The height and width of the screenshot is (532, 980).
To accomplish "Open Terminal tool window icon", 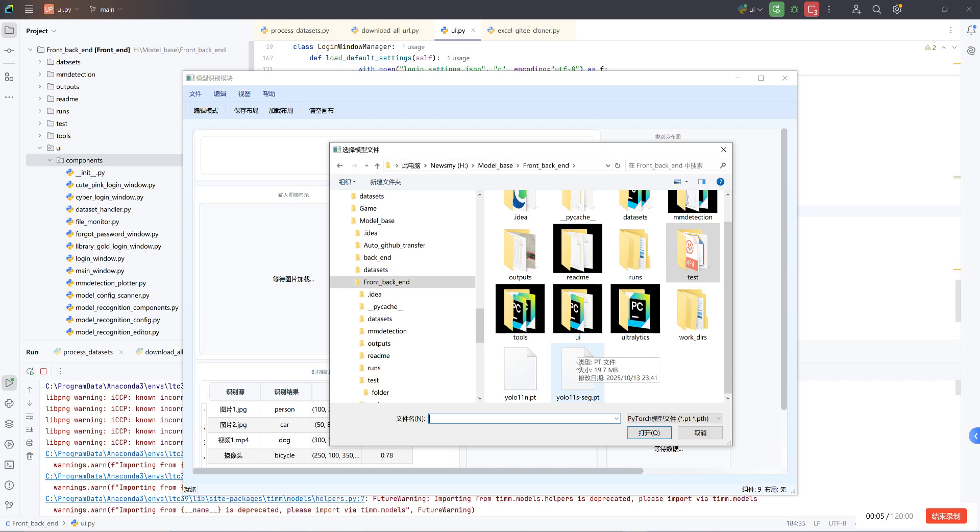I will pyautogui.click(x=9, y=465).
